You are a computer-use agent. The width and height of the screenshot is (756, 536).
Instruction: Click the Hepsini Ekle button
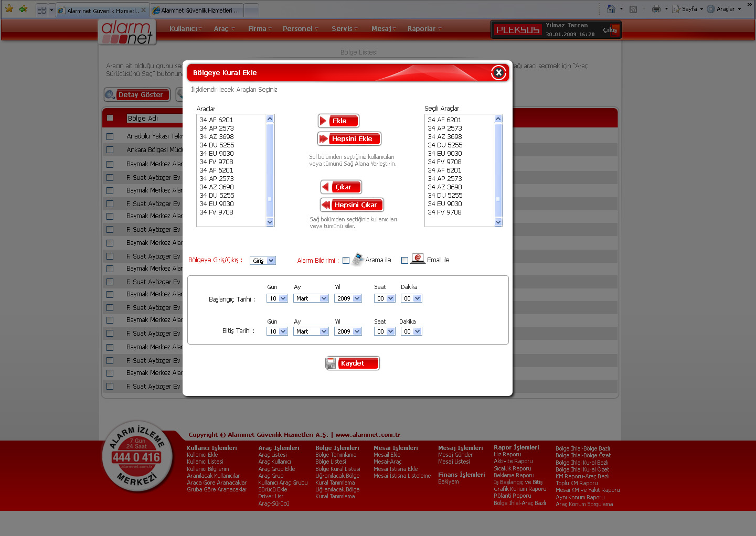pyautogui.click(x=349, y=139)
